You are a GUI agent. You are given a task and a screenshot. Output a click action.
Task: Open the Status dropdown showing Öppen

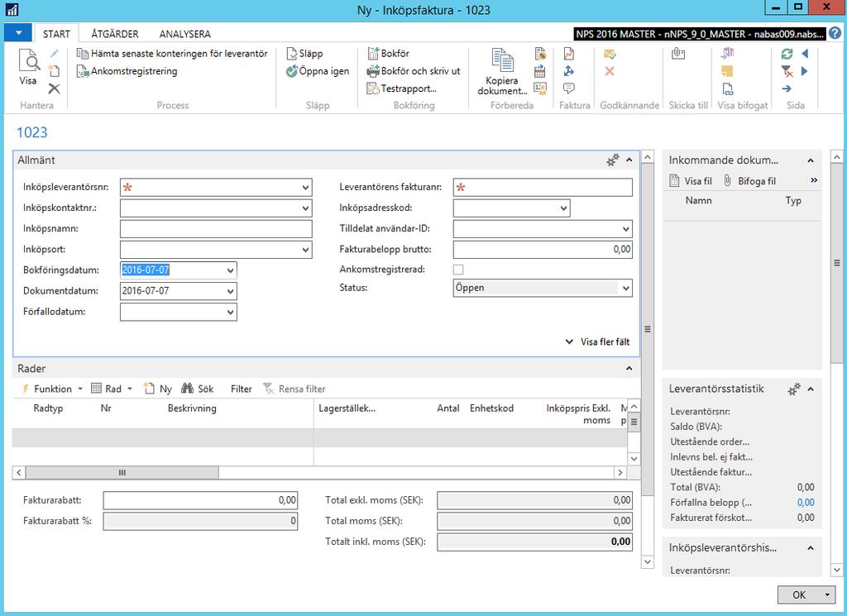click(626, 289)
